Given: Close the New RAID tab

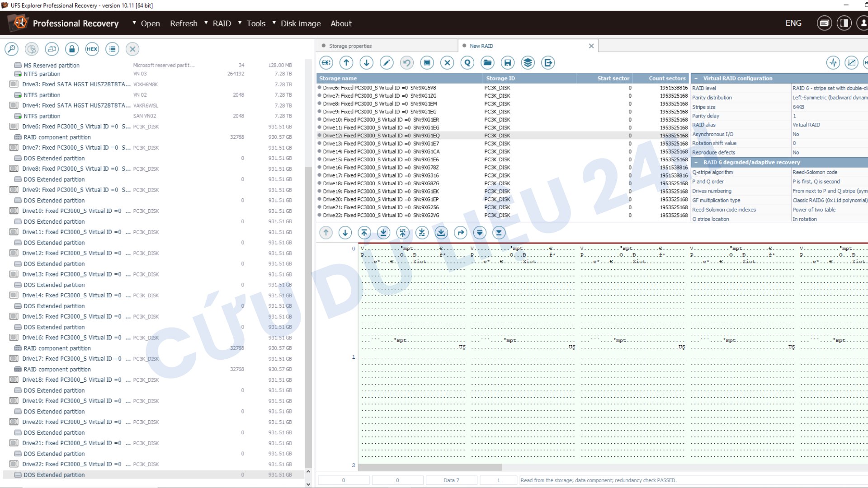Looking at the screenshot, I should pos(591,46).
